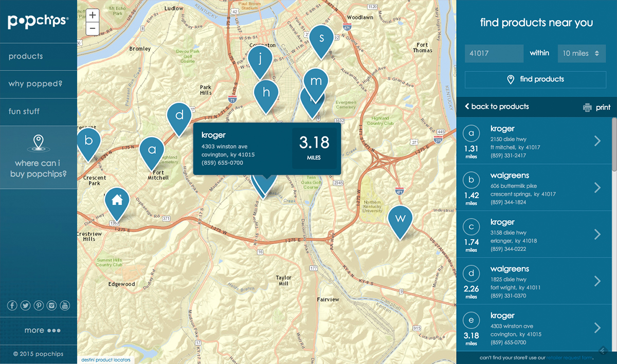Click the print icon button
The height and width of the screenshot is (364, 617).
click(588, 107)
